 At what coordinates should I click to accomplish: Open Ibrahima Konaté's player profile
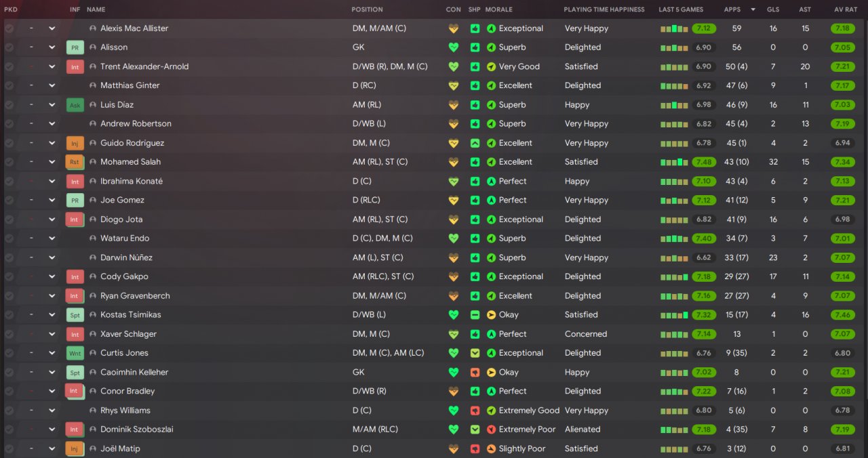[x=132, y=182]
